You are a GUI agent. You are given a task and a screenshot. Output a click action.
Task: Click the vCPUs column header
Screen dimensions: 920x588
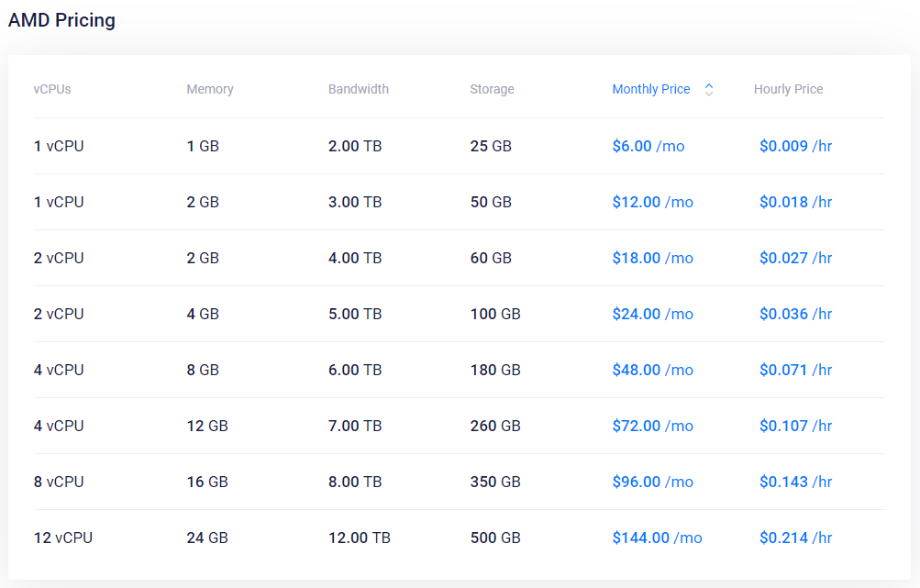52,89
